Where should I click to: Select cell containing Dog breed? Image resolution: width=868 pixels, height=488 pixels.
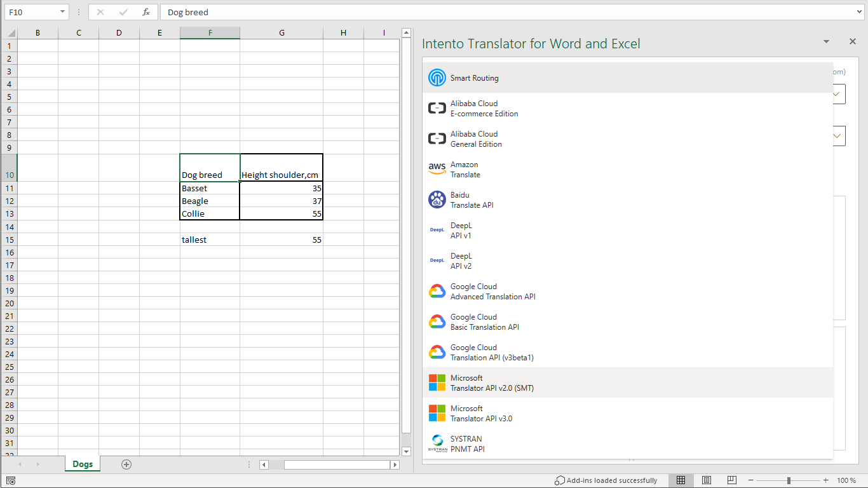coord(210,168)
